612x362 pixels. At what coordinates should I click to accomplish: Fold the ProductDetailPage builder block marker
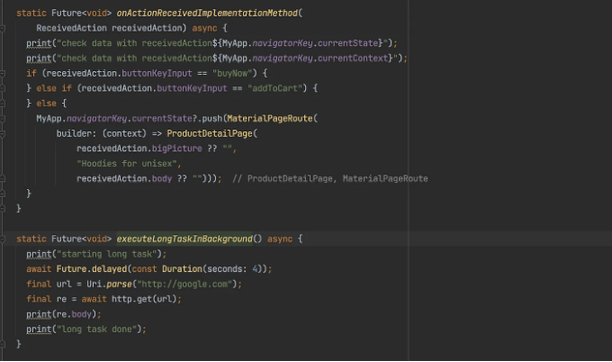point(2,134)
